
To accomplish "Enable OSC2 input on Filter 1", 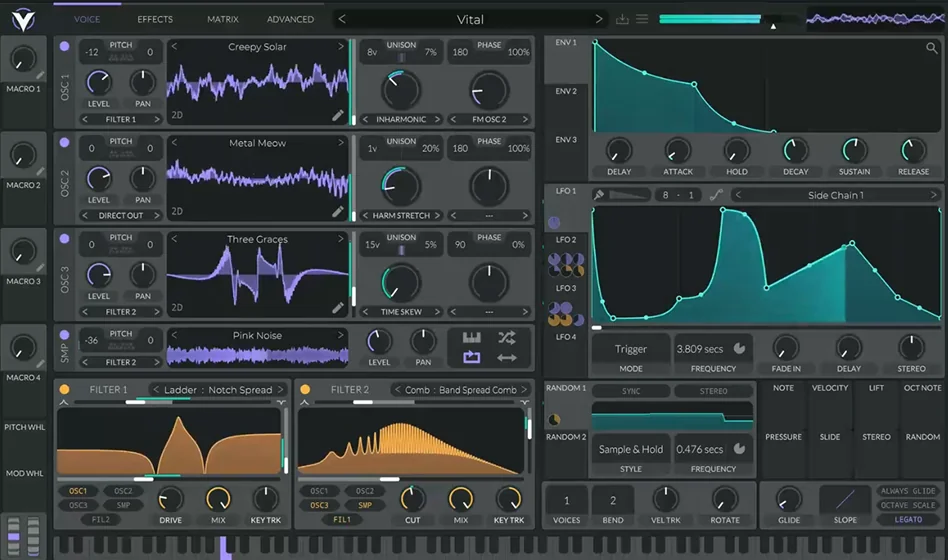I will tap(123, 491).
